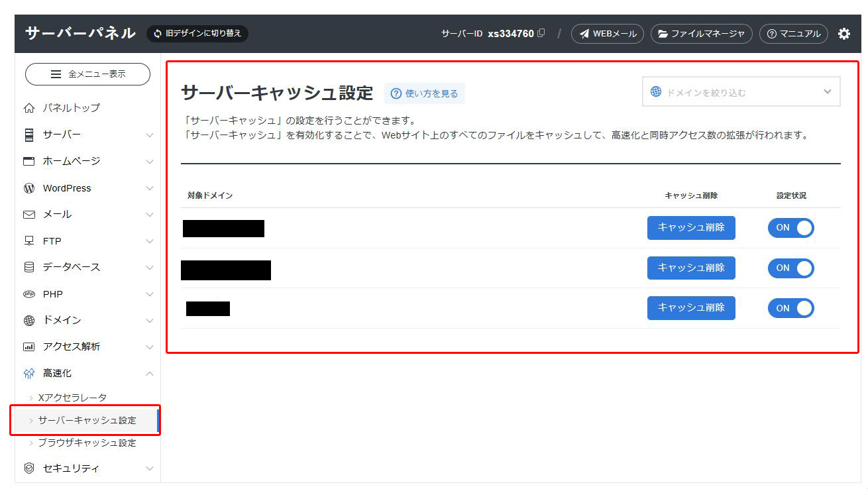Click the 高速化 speed icon
868x489 pixels.
(28, 374)
